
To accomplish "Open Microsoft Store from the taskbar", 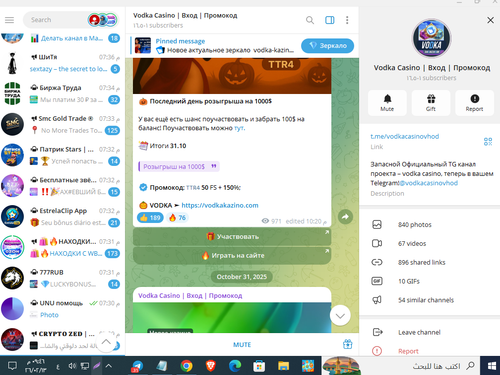I will pyautogui.click(x=259, y=366).
